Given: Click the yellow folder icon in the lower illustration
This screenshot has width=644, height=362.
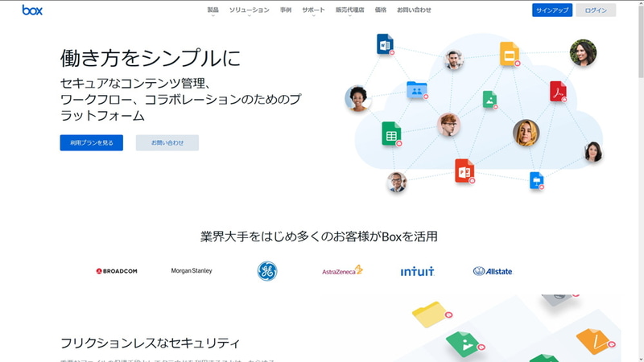Looking at the screenshot, I should 431,315.
